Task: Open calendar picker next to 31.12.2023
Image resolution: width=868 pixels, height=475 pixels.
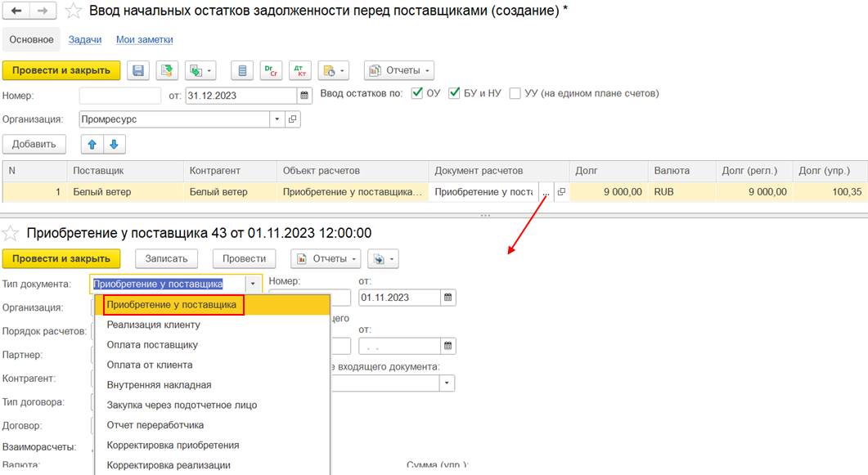Action: tap(304, 95)
